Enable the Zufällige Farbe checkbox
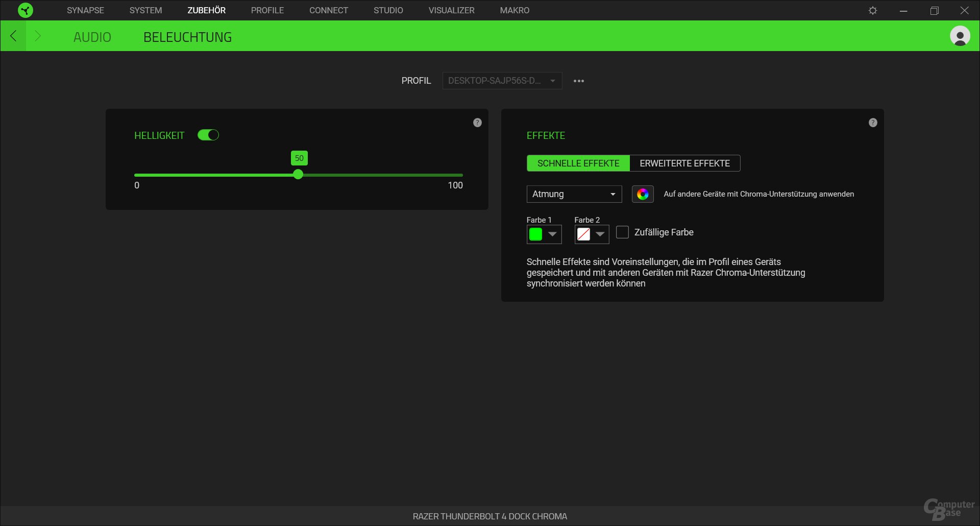 click(622, 232)
